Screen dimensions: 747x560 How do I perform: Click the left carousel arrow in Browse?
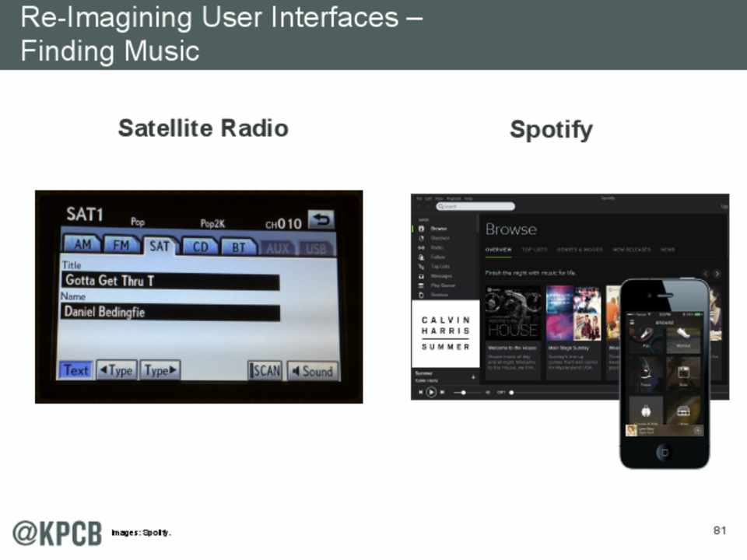pos(707,274)
